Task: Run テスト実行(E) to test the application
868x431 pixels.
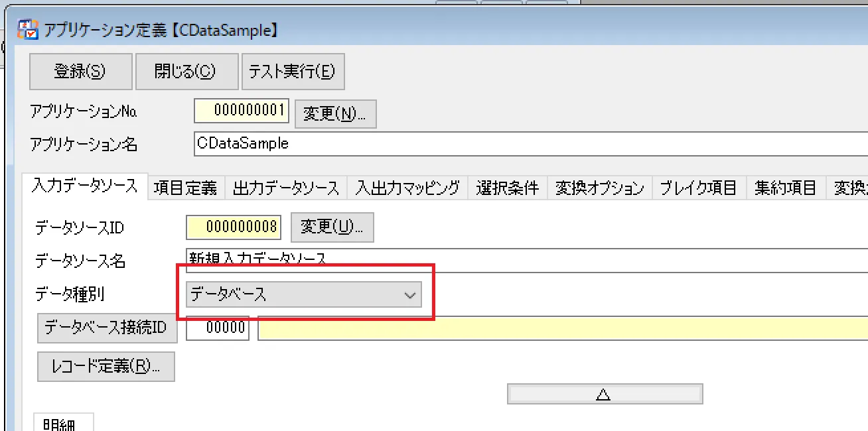Action: coord(293,71)
